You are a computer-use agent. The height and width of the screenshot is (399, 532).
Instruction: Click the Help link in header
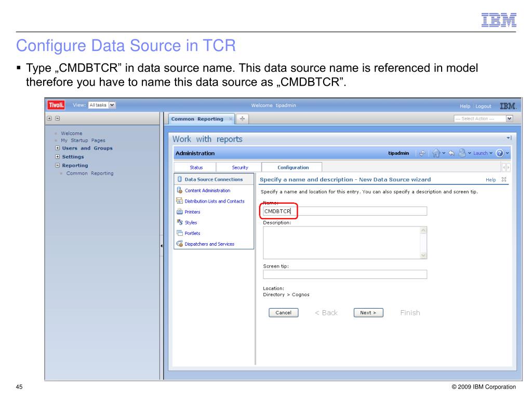click(x=465, y=106)
